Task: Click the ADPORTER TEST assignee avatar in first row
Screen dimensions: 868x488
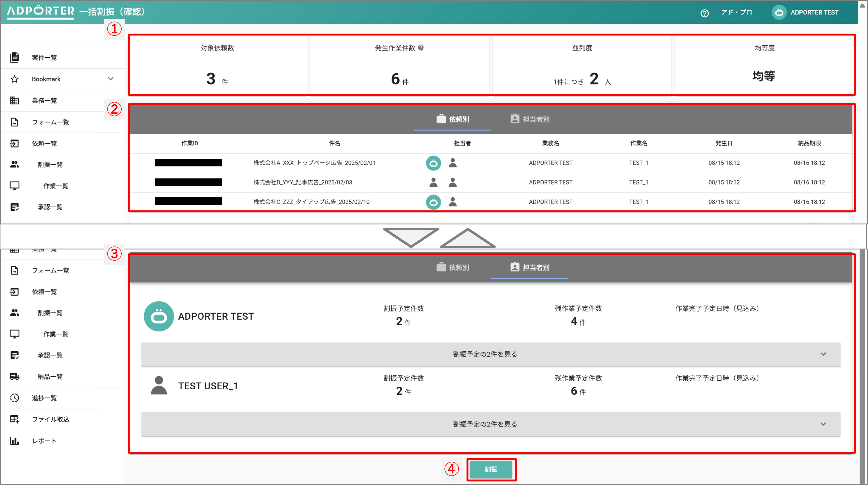Action: click(x=433, y=163)
